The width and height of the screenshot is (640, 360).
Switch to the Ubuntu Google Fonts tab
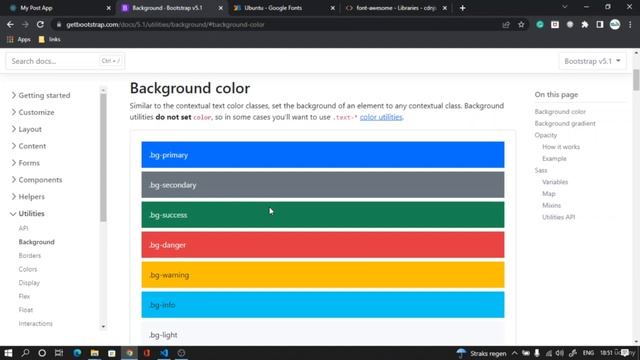(x=282, y=8)
